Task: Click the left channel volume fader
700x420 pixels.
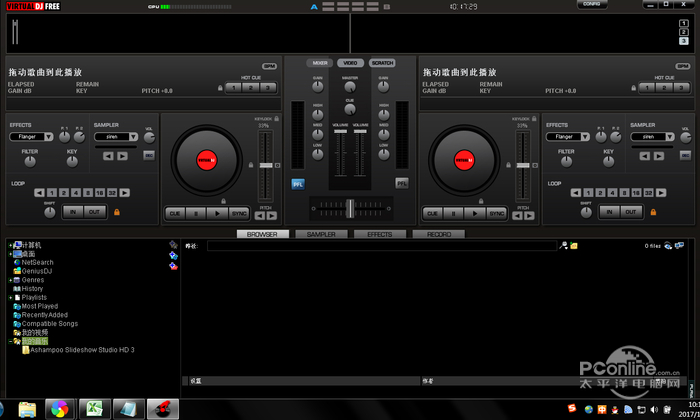Action: 340,132
